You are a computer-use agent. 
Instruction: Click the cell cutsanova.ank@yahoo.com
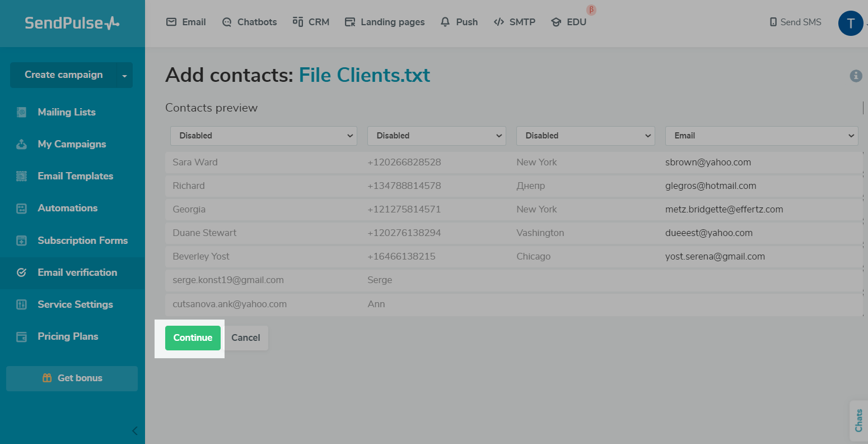click(x=230, y=304)
